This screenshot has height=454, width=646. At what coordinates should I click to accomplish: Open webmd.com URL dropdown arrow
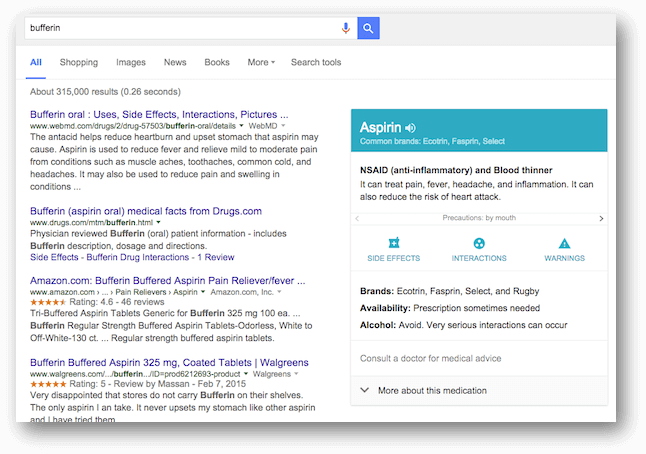241,126
